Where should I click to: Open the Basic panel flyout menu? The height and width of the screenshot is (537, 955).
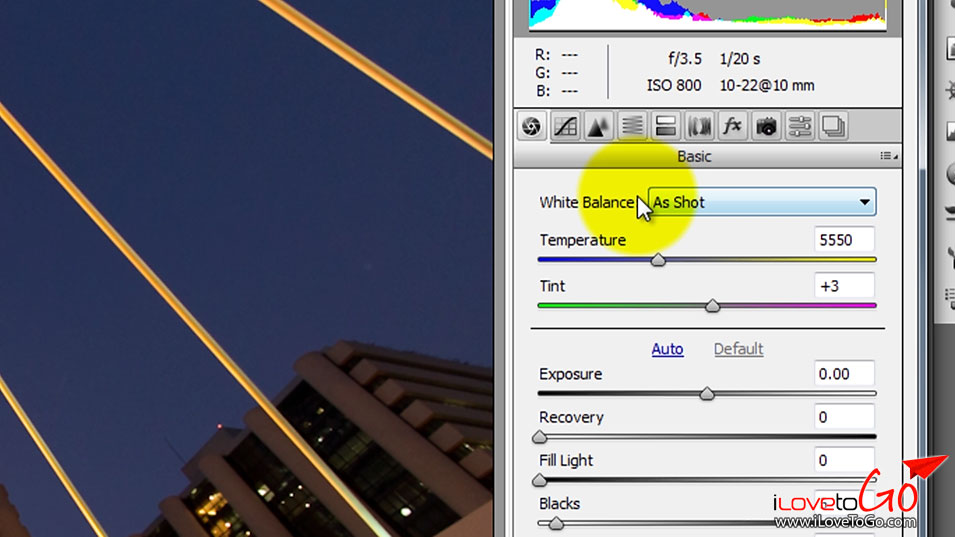click(889, 156)
